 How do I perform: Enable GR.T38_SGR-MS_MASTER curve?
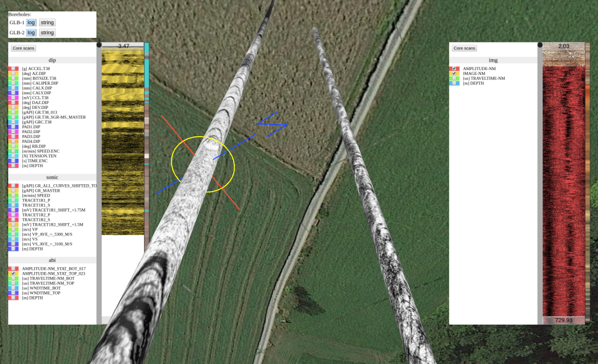pyautogui.click(x=14, y=117)
